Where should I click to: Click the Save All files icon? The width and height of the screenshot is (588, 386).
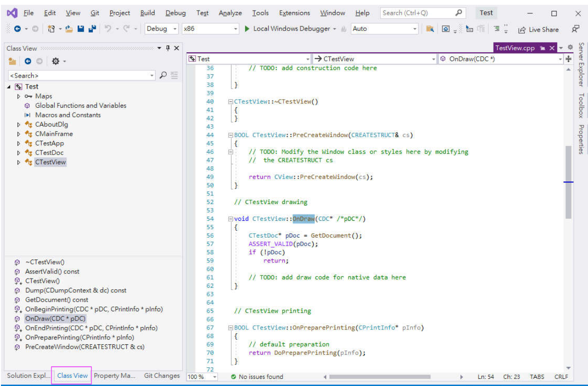click(92, 29)
